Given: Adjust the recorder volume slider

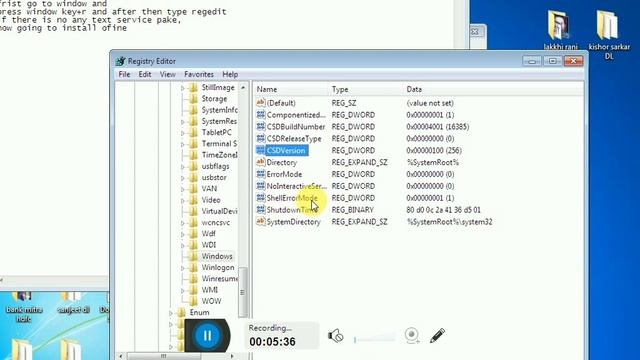Looking at the screenshot, I should coord(374,339).
